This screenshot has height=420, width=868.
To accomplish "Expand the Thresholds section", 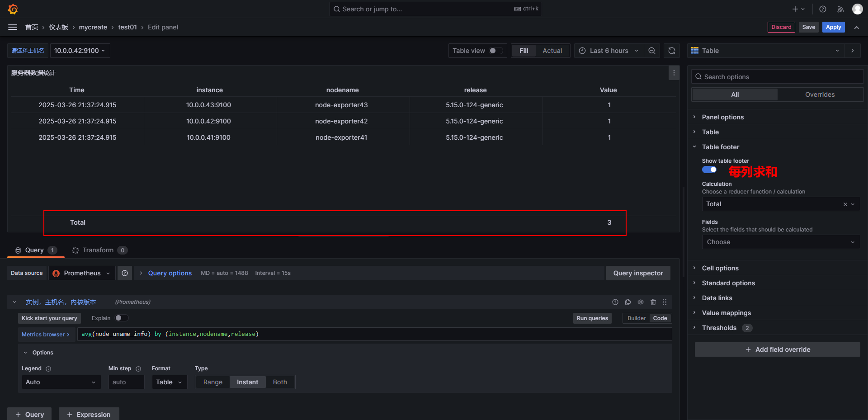I will point(719,328).
